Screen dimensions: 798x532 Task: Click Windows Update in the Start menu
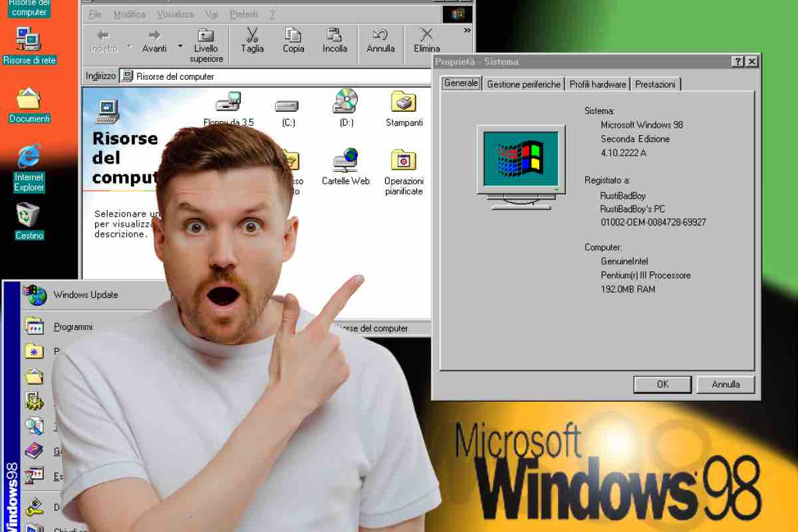click(86, 295)
